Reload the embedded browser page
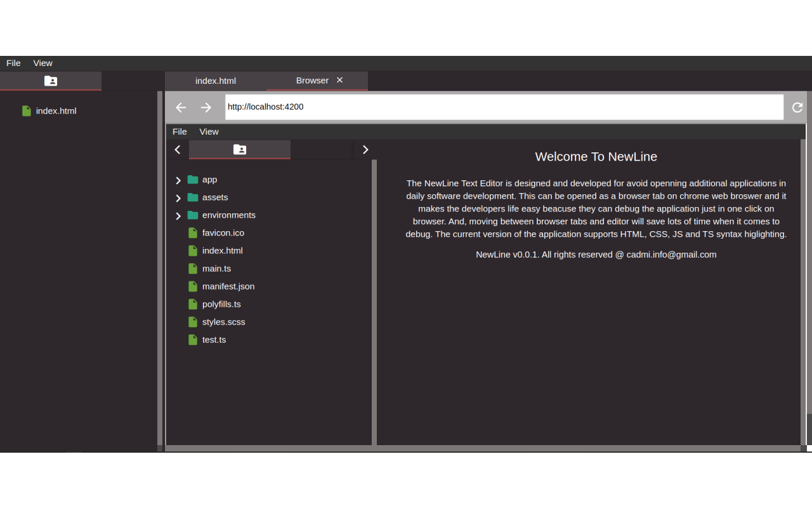The width and height of the screenshot is (812, 508). pos(797,107)
